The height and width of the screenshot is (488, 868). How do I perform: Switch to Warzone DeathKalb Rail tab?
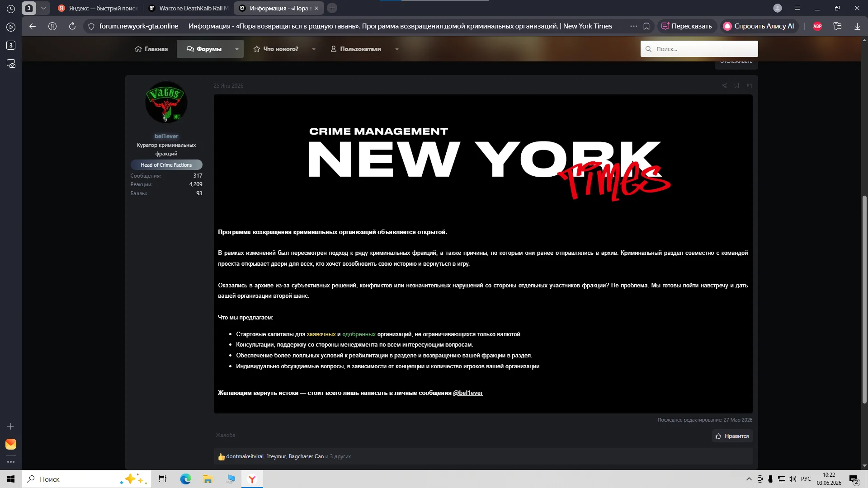click(x=189, y=8)
